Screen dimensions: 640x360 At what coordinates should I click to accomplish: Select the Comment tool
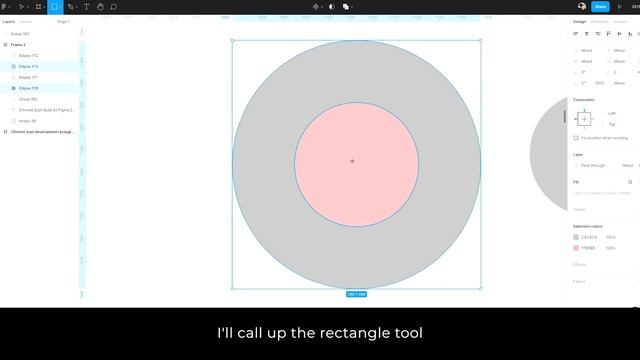tap(114, 7)
